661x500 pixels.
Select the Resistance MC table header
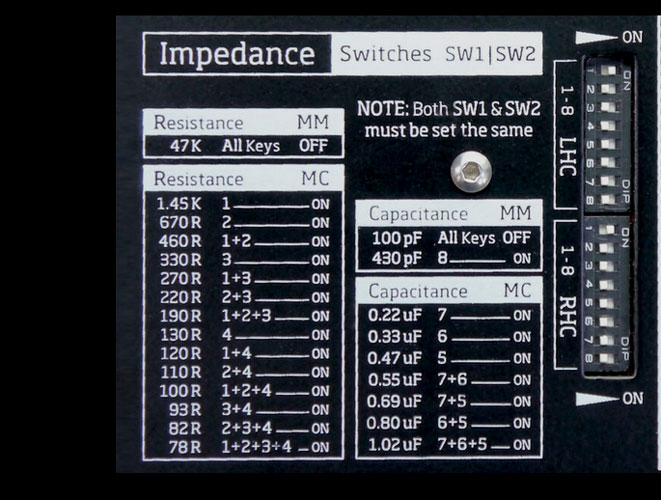(243, 179)
